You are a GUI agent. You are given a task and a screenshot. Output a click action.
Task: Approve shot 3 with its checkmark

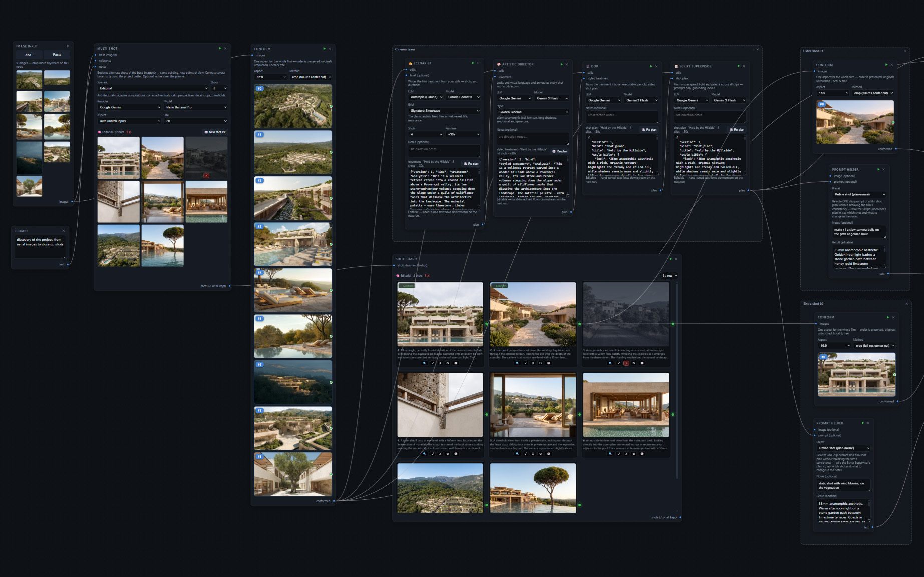[x=619, y=363]
